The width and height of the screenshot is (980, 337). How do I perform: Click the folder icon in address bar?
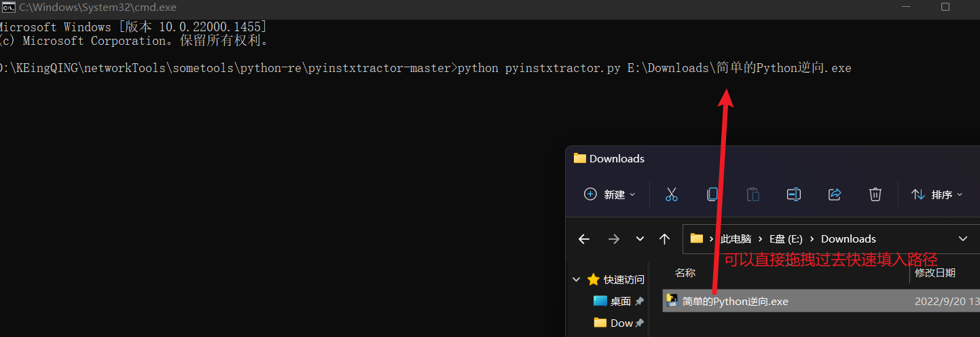click(696, 238)
